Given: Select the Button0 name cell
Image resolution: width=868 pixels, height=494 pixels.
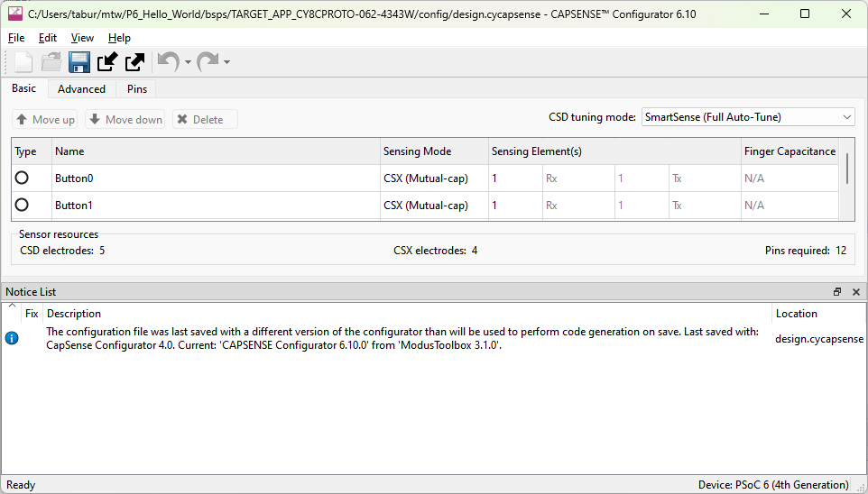Looking at the screenshot, I should (x=216, y=178).
